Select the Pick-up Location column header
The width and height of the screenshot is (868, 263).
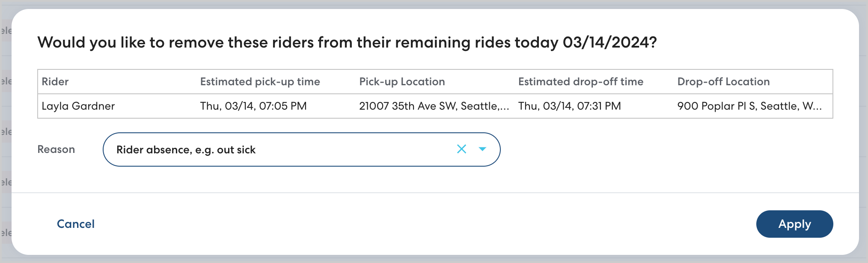[402, 82]
